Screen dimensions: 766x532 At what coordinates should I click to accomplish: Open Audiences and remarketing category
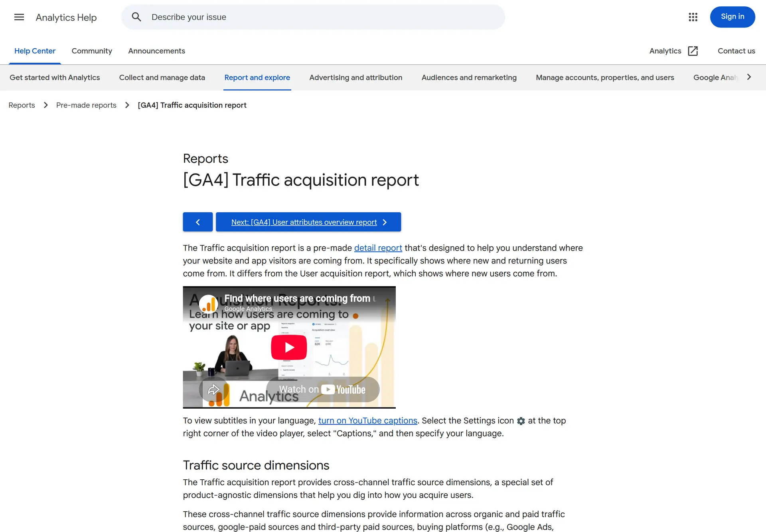click(469, 77)
